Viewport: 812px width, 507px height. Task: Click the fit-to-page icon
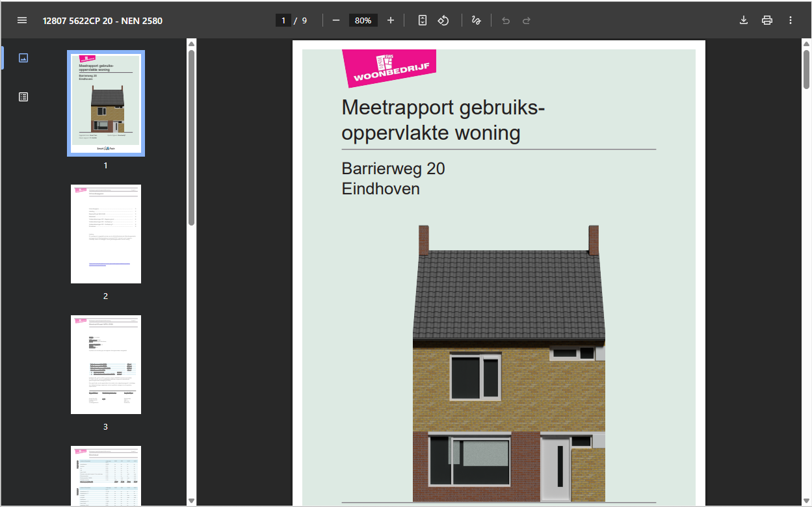click(x=422, y=20)
